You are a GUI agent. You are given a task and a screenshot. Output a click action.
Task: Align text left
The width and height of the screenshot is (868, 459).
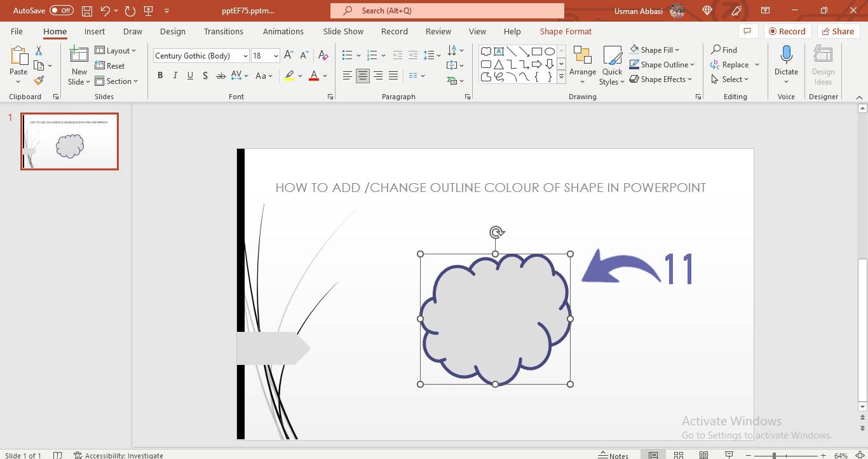tap(348, 76)
